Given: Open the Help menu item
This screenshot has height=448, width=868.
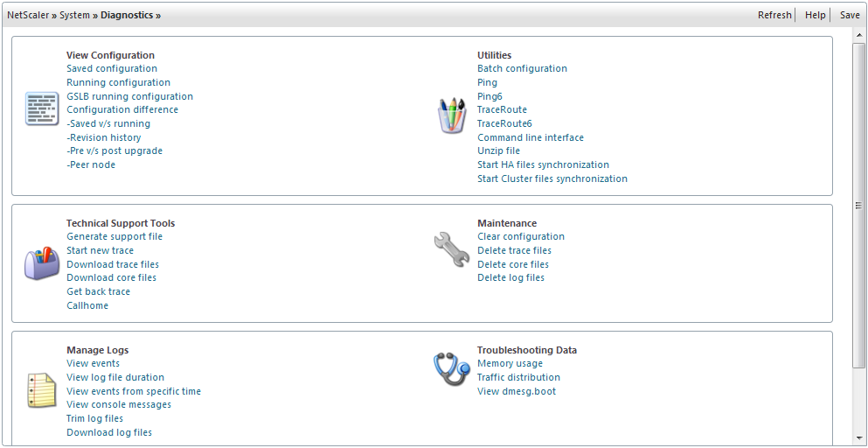Looking at the screenshot, I should 815,15.
